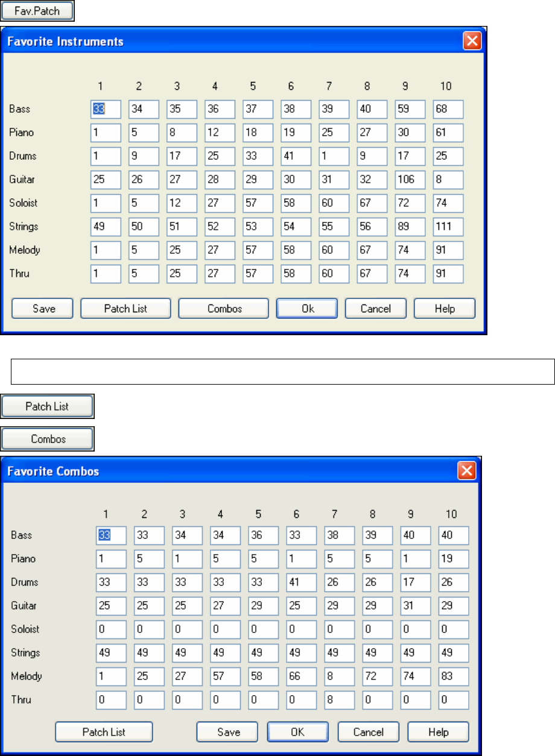Viewport: 555px width, 756px height.
Task: Click Save in Favorite Combos dialog
Action: 227,732
